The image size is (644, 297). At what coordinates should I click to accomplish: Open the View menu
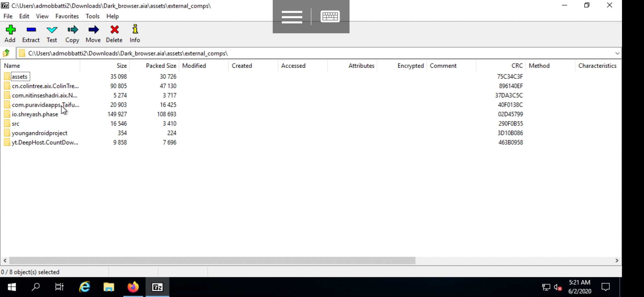(42, 16)
